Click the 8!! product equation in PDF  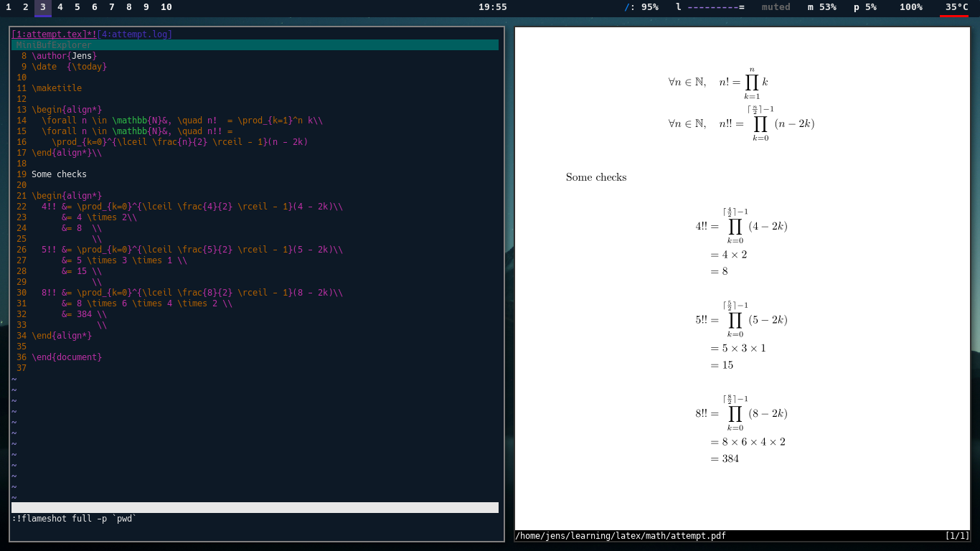pyautogui.click(x=741, y=413)
